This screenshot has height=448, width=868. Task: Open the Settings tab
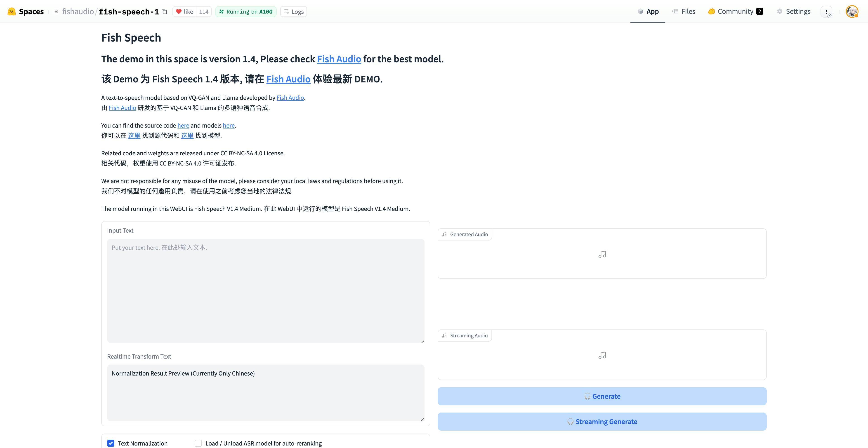click(x=794, y=12)
